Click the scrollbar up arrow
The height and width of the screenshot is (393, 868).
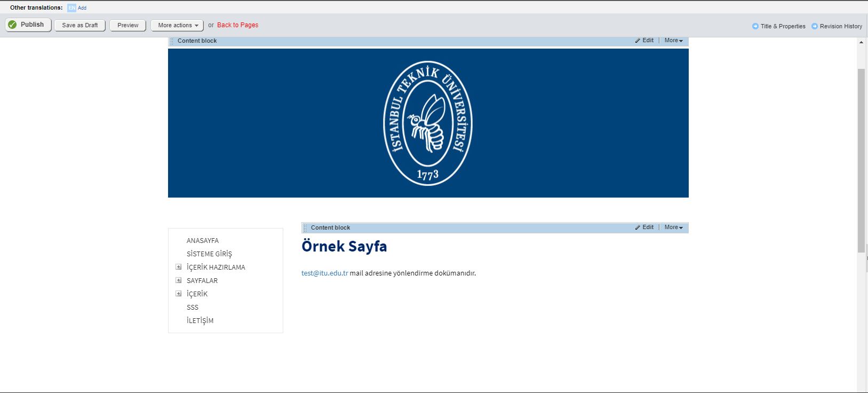tap(861, 42)
